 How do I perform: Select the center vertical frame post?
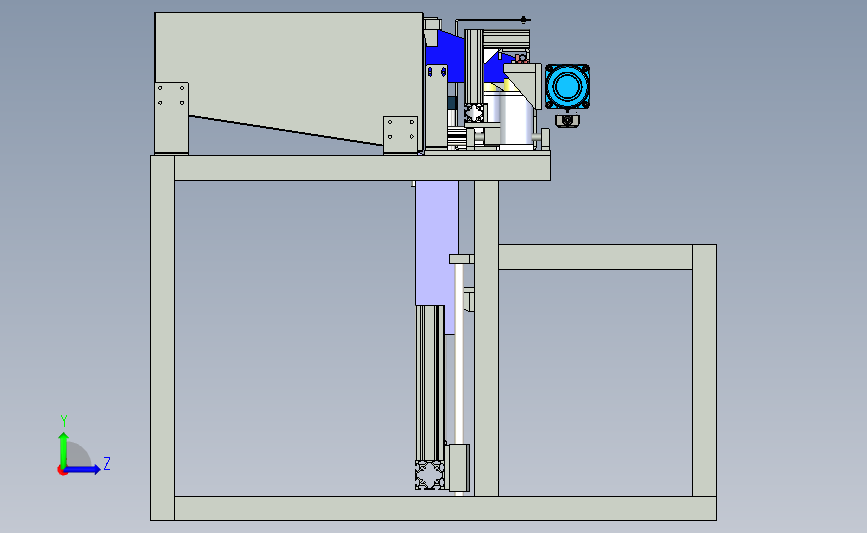tap(487, 338)
